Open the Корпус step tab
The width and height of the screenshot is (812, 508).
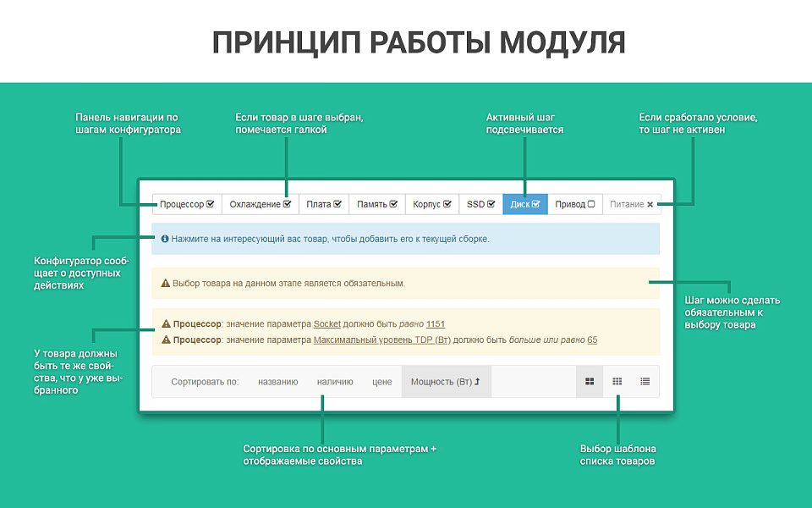(x=430, y=204)
